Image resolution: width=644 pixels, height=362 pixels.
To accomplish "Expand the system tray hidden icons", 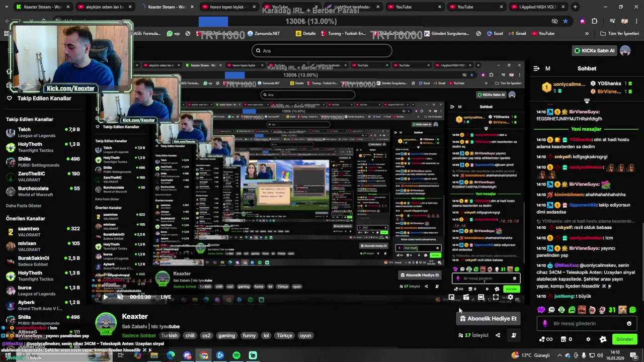I will coord(560,355).
